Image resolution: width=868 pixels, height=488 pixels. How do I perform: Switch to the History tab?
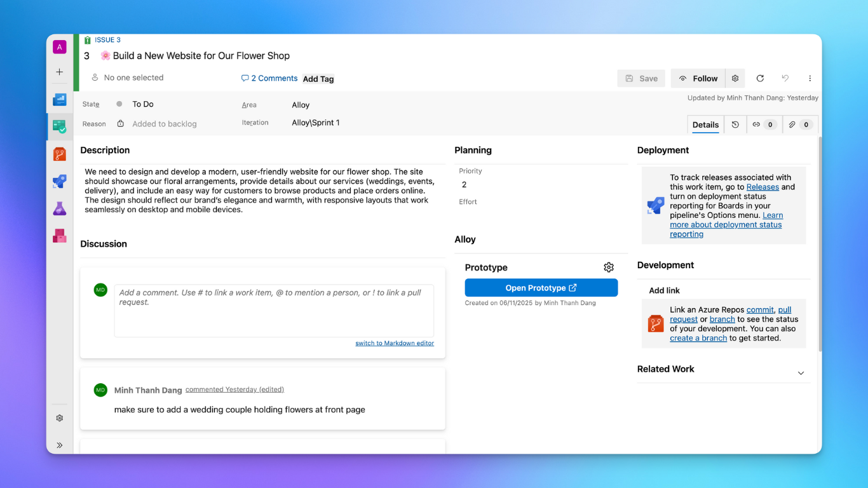coord(735,125)
